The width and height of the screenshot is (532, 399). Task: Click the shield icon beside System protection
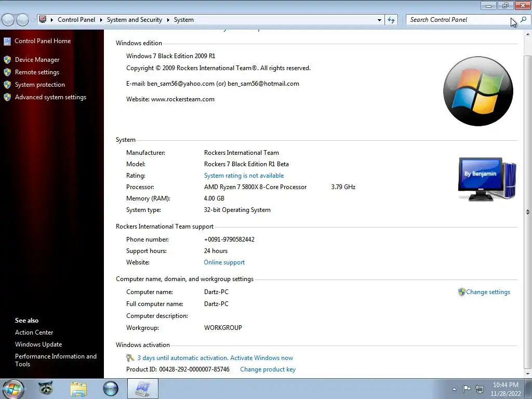[7, 85]
